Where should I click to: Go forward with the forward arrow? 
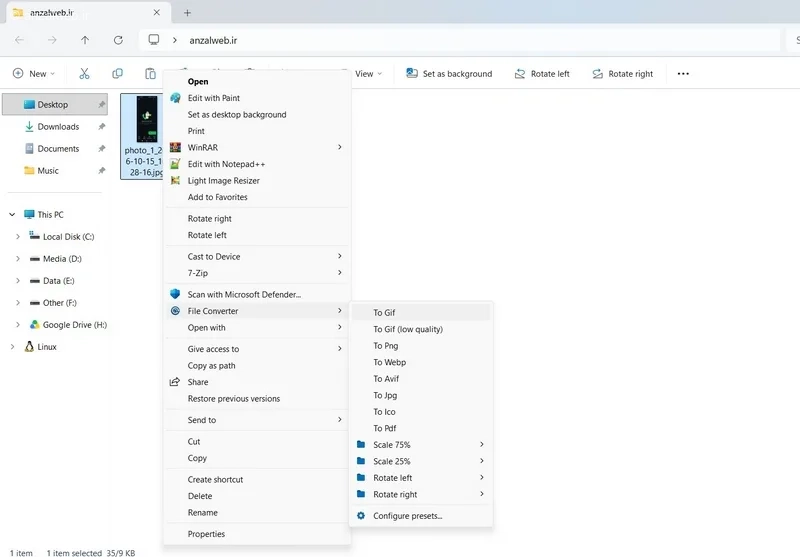[x=52, y=40]
